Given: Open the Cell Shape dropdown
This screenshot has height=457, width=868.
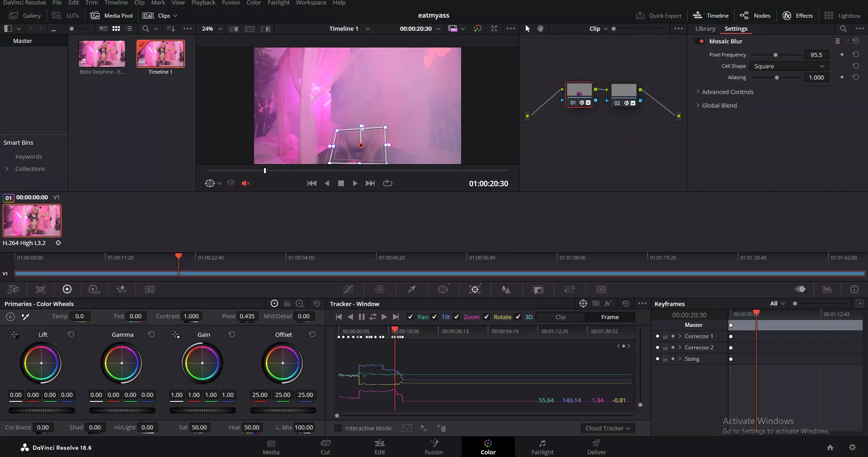Looking at the screenshot, I should click(x=788, y=66).
